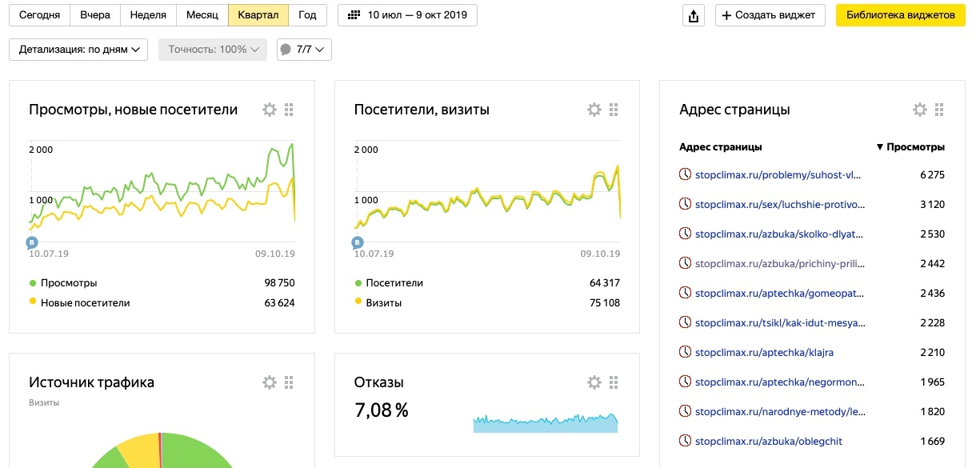Open the Библиотека виджетов button
The height and width of the screenshot is (468, 980).
point(900,15)
